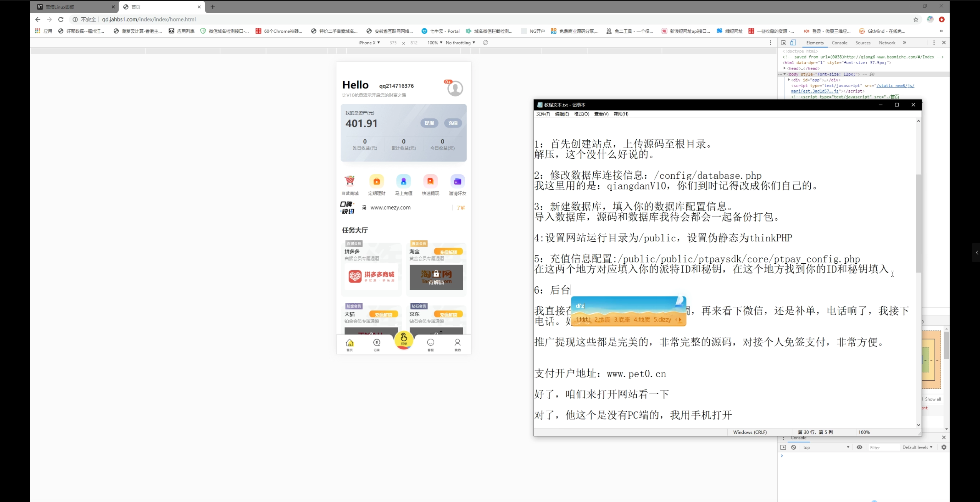
Task: Open console settings gear icon
Action: (944, 447)
